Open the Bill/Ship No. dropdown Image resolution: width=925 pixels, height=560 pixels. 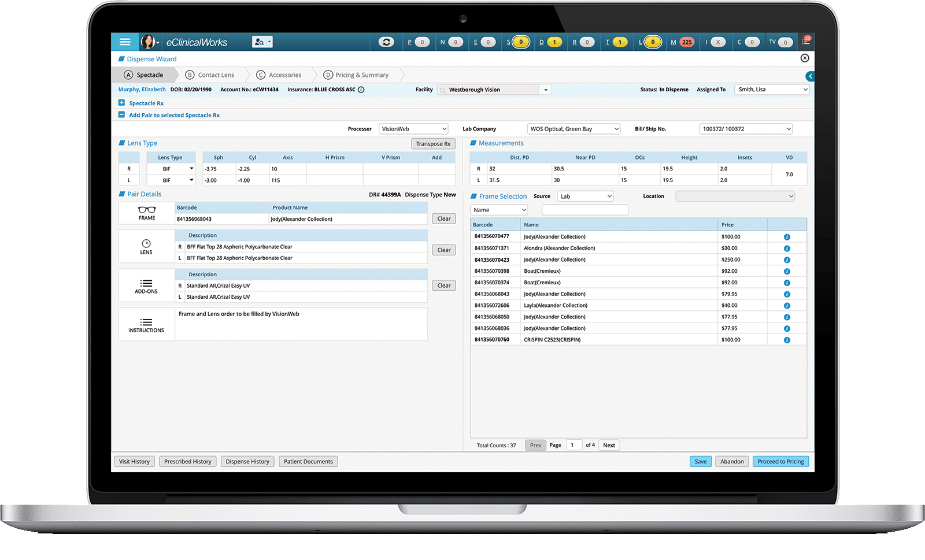pos(746,129)
